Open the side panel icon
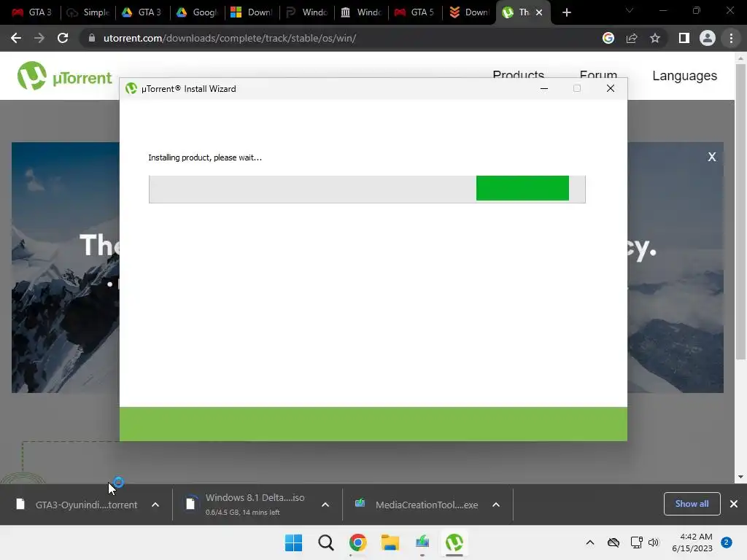747x560 pixels. point(684,38)
